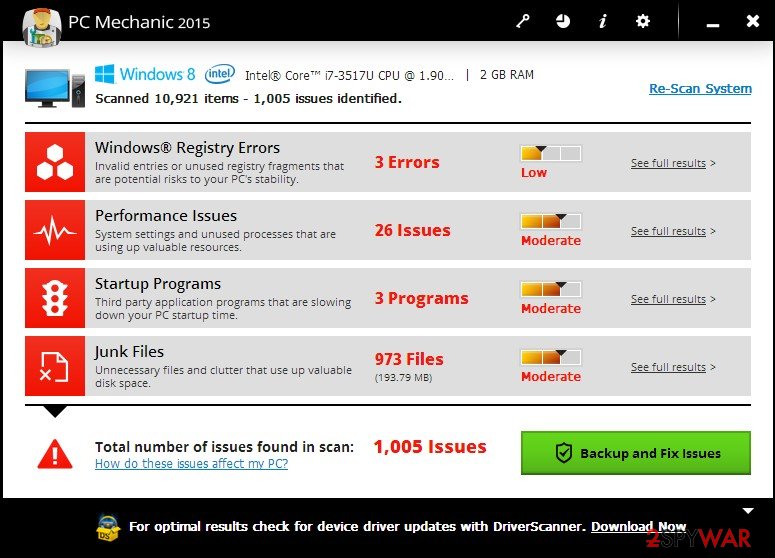Click the 'Performance Issues' heading

[166, 216]
